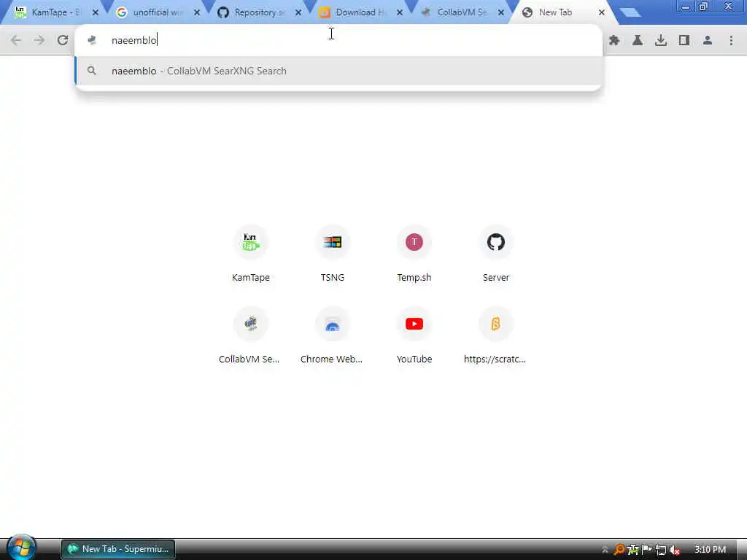Viewport: 747px width, 560px height.
Task: Open the Temp.sh shortcut tile
Action: pos(414,254)
